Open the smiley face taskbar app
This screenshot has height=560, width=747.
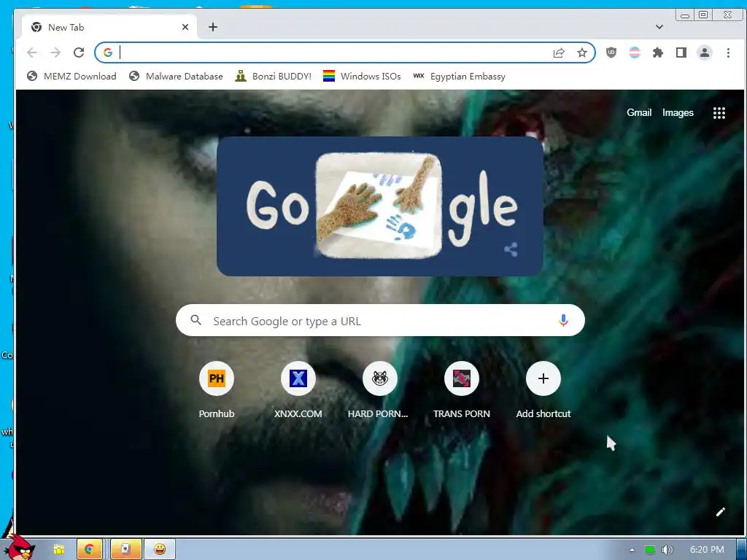(x=159, y=549)
